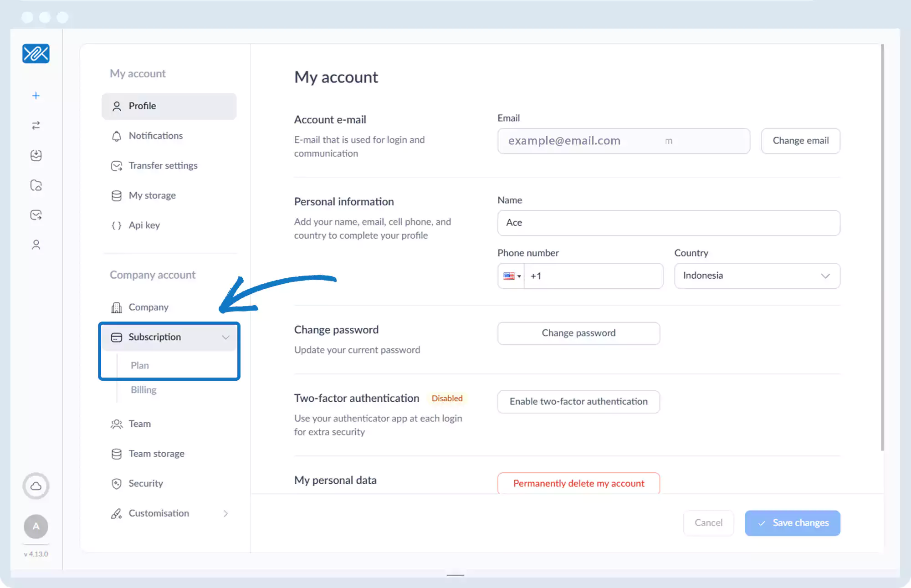The width and height of the screenshot is (911, 588).
Task: Collapse the Subscription menu chevron
Action: pyautogui.click(x=225, y=337)
